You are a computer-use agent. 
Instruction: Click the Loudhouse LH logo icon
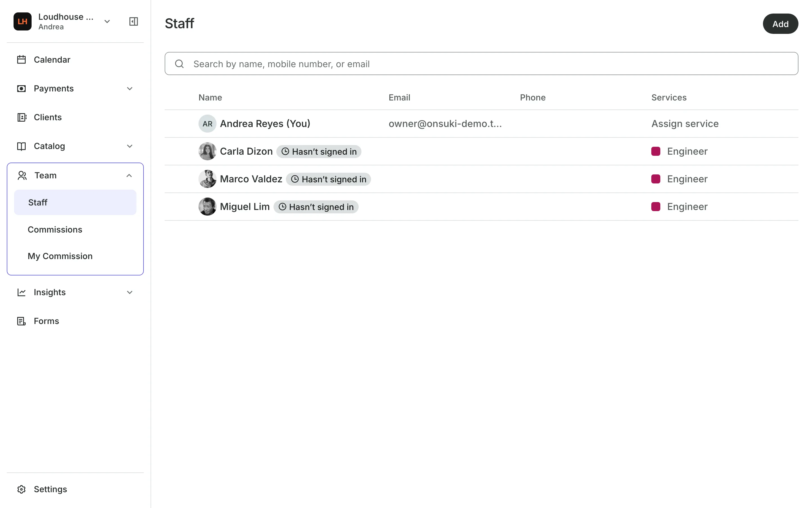pos(23,21)
